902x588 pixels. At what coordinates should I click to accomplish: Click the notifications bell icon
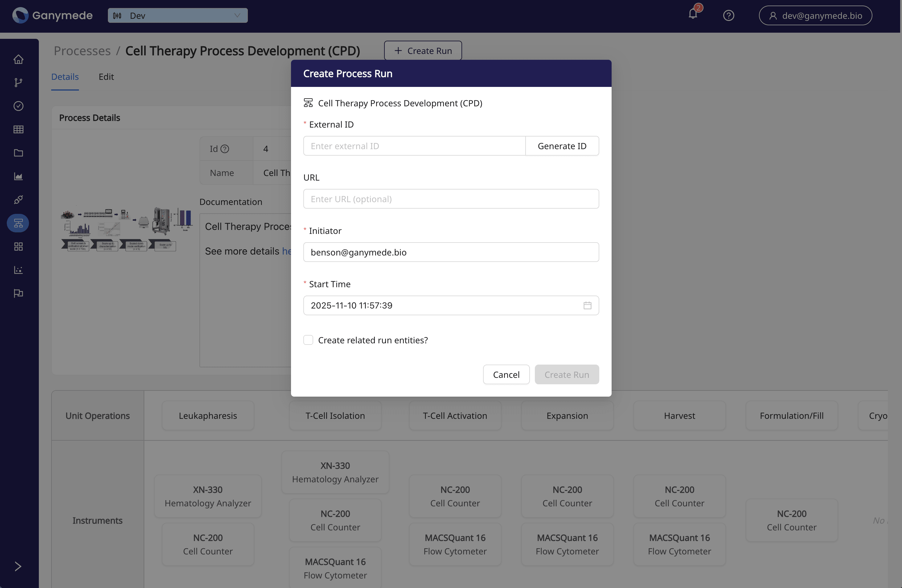click(693, 14)
